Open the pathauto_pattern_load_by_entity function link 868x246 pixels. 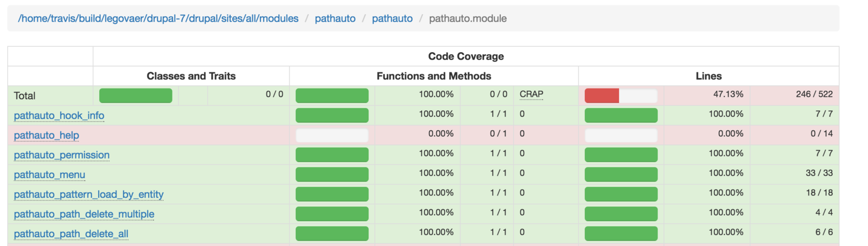88,194
